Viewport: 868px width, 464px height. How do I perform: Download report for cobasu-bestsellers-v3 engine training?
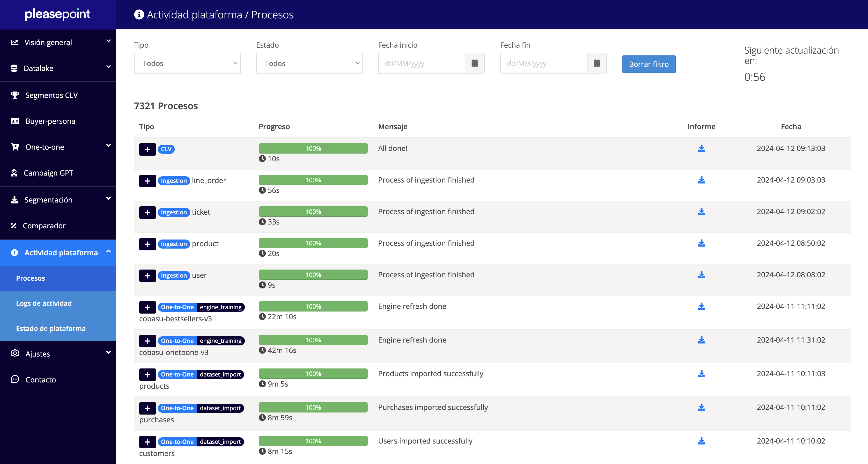701,306
